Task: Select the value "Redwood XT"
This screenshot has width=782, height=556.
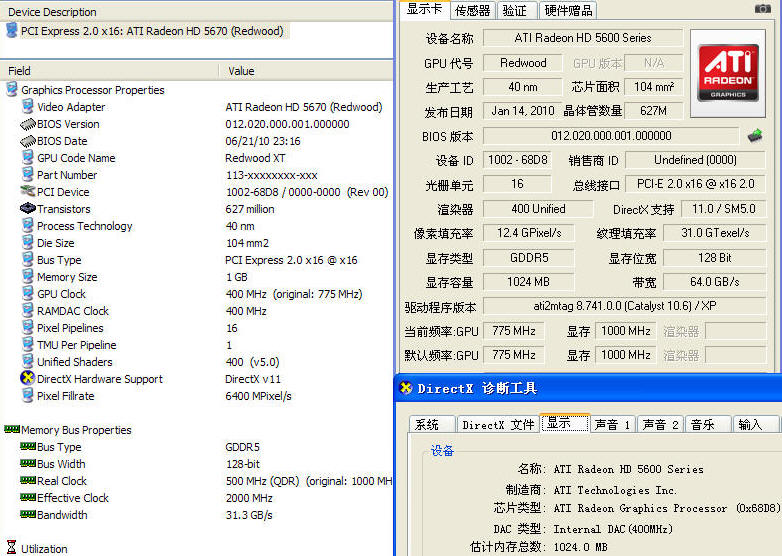Action: pyautogui.click(x=255, y=158)
